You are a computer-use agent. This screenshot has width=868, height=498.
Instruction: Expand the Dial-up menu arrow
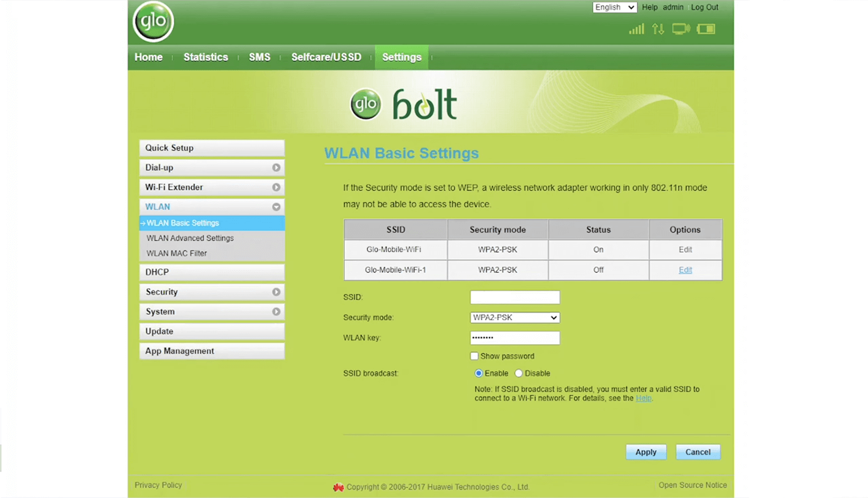point(276,168)
